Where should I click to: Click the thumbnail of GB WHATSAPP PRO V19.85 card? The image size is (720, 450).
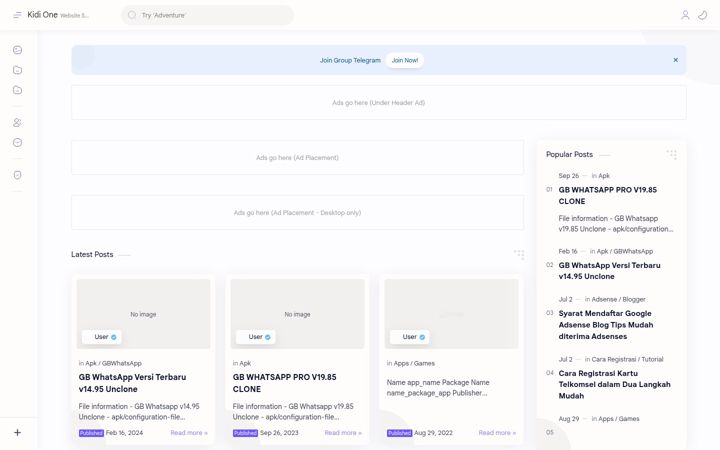[x=297, y=314]
